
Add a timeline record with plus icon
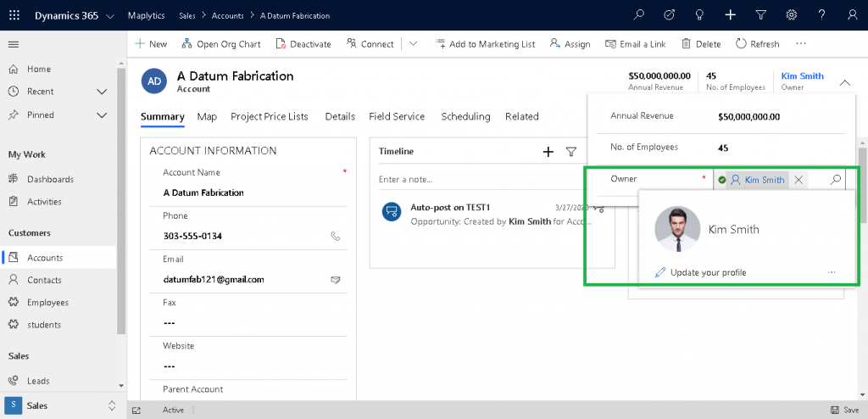tap(548, 152)
